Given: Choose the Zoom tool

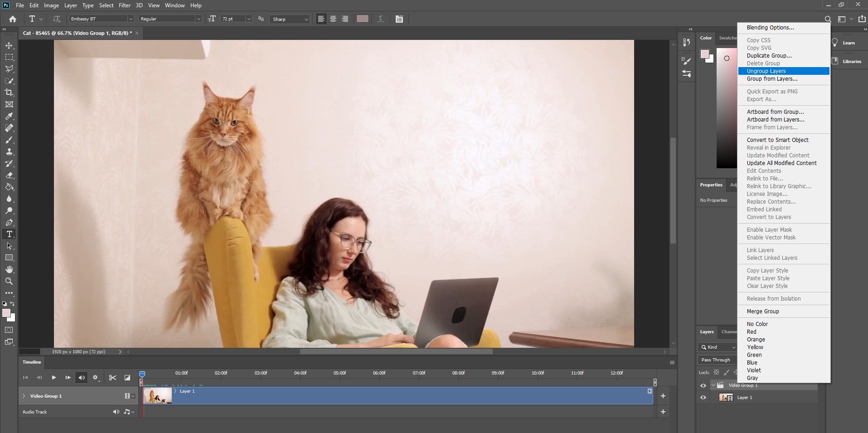Looking at the screenshot, I should (9, 281).
